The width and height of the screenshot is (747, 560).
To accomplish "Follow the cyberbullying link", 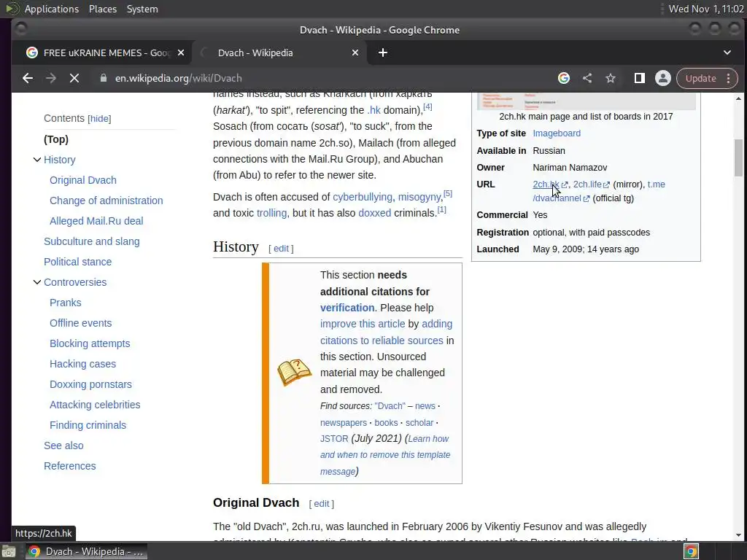I will click(x=362, y=197).
